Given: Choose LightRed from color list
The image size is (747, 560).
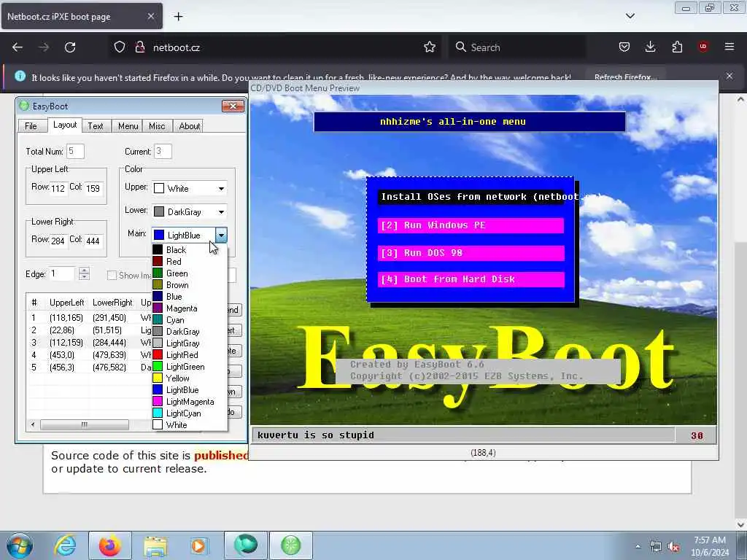Looking at the screenshot, I should (189, 355).
